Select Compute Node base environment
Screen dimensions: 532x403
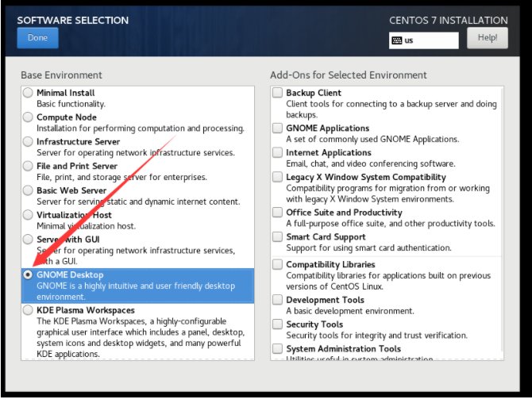tap(29, 117)
